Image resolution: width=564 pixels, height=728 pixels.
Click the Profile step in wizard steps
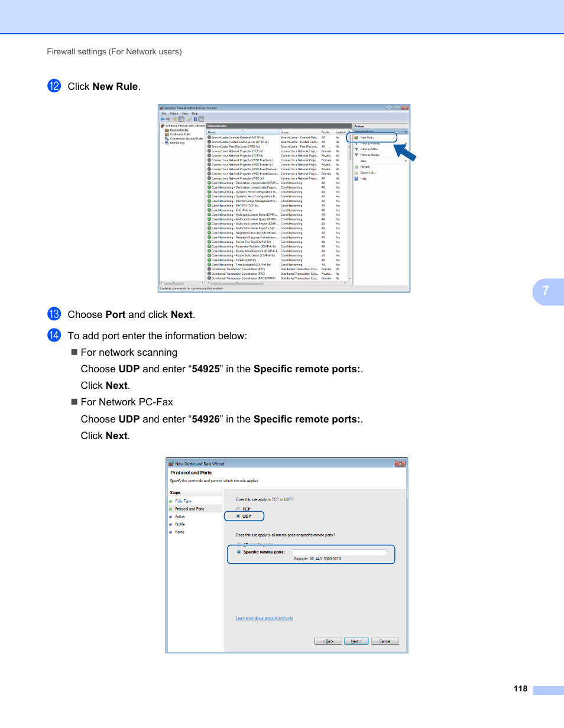point(180,524)
